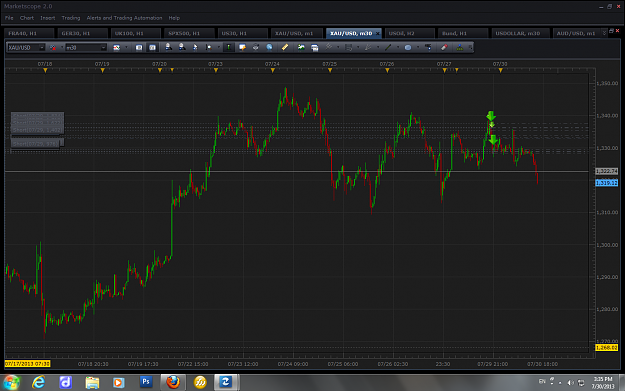Switch to the USOil, H2 chart tab

coord(409,33)
